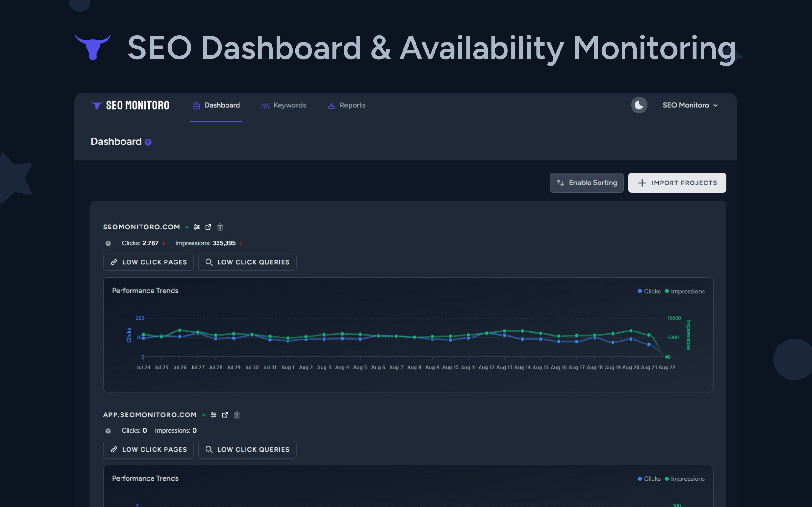Open SEOMONITORO.COM in new tab via external link icon

pos(208,227)
